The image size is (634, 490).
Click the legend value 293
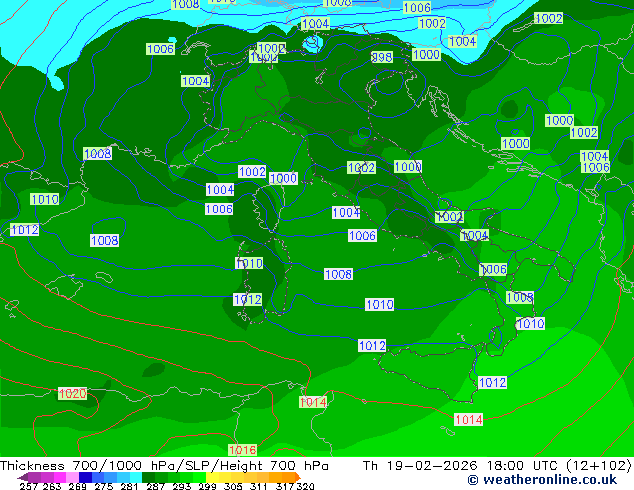click(x=182, y=486)
